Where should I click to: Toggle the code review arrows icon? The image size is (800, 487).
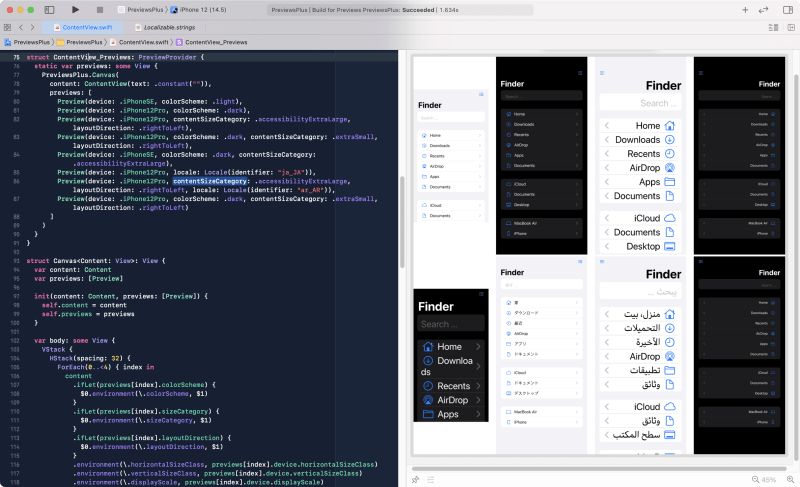point(764,10)
